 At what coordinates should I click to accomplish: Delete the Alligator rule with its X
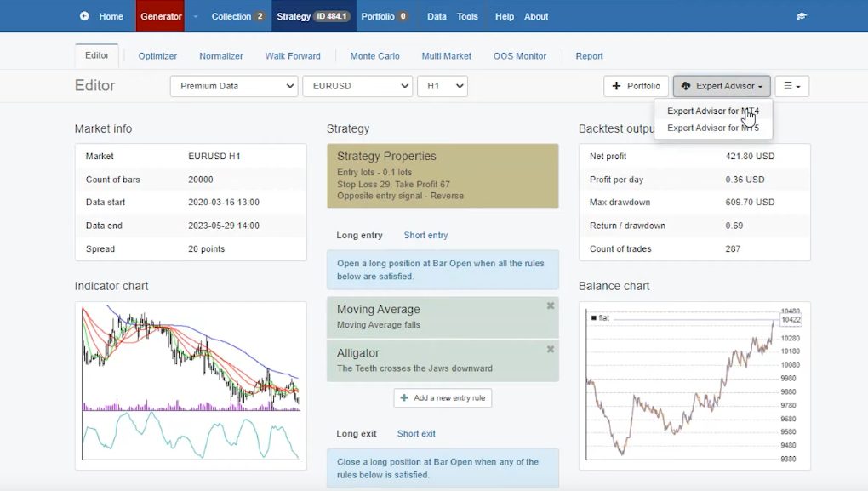[x=551, y=349]
